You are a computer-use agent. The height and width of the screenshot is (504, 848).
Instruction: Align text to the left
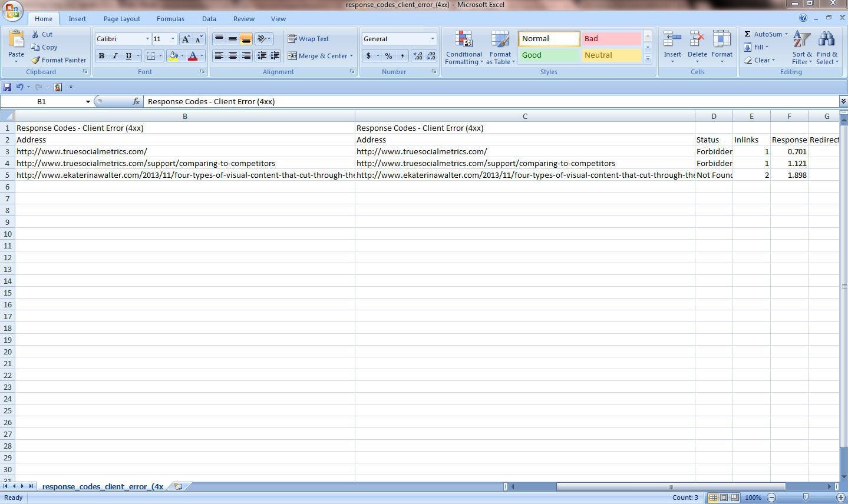tap(219, 56)
